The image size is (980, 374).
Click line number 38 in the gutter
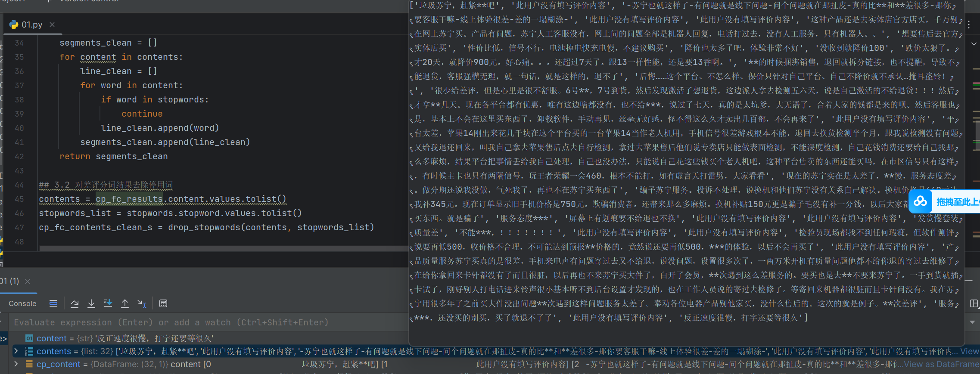pos(19,99)
